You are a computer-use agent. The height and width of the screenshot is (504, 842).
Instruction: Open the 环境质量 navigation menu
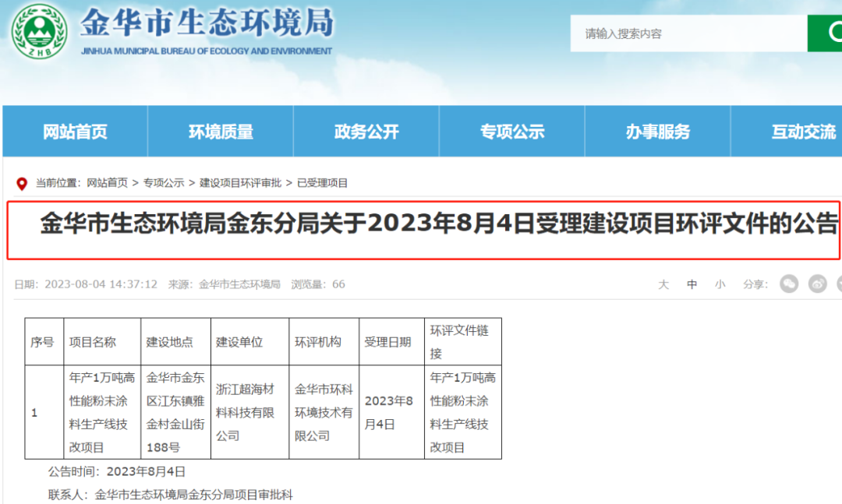click(x=221, y=132)
